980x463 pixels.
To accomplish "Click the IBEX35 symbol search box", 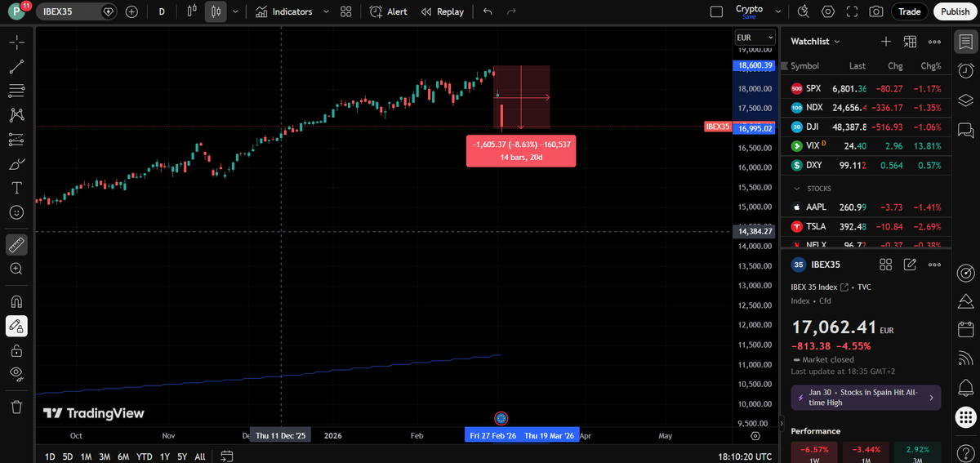I will click(x=78, y=11).
